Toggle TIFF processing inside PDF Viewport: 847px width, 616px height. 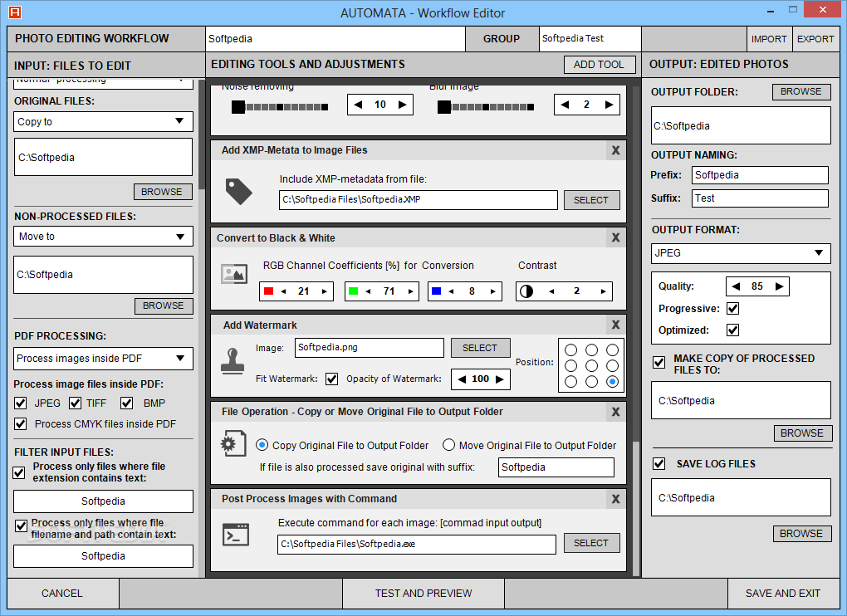coord(75,403)
